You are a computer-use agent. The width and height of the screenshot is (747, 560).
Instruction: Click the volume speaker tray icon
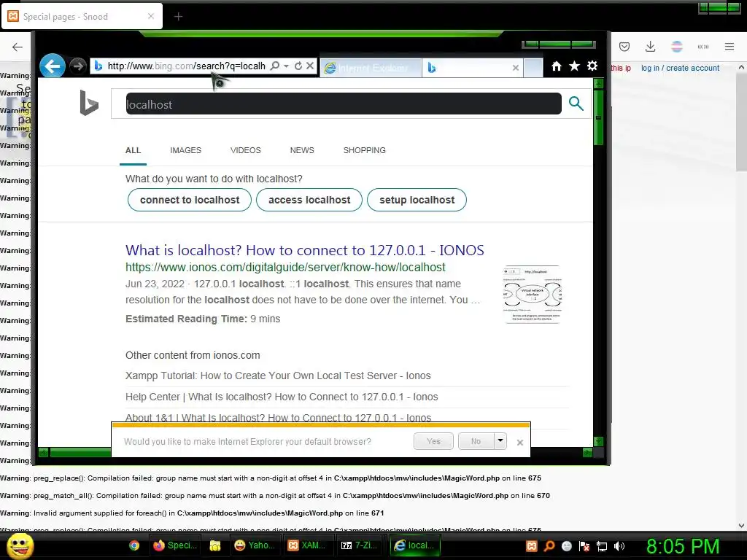coord(619,546)
